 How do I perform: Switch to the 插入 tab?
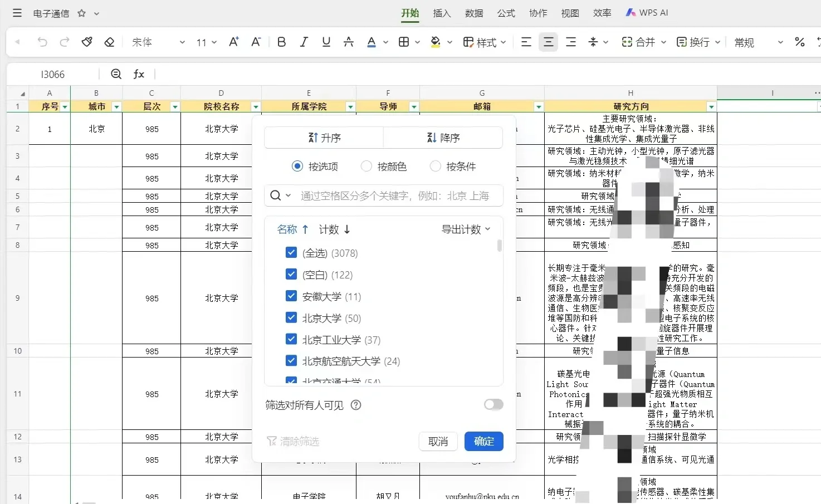tap(442, 13)
